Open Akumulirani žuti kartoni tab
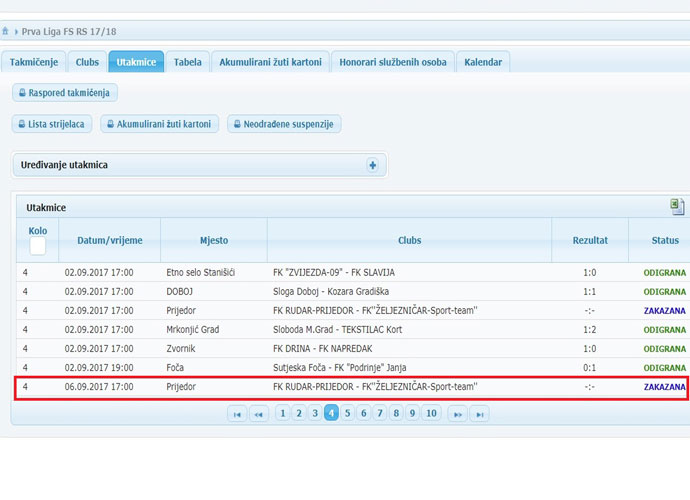This screenshot has width=690, height=500. tap(270, 62)
